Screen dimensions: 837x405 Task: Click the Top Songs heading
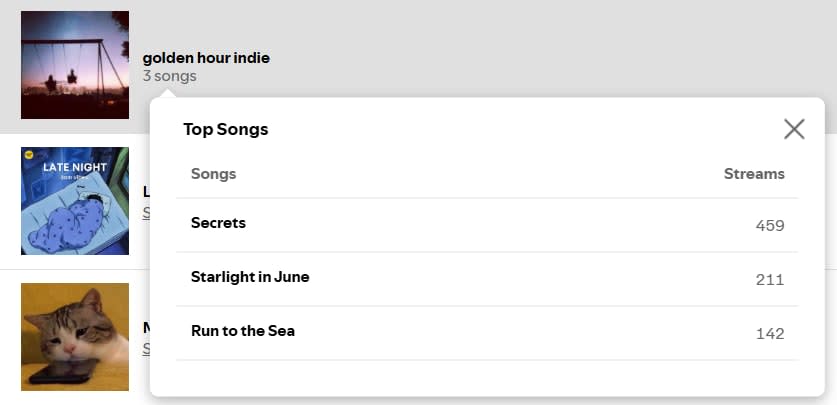tap(226, 129)
